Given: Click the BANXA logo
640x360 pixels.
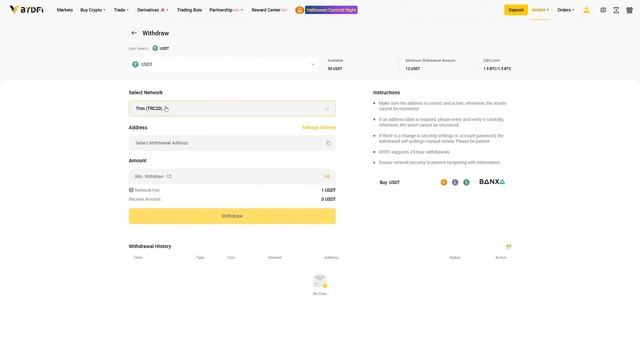Looking at the screenshot, I should pos(492,182).
